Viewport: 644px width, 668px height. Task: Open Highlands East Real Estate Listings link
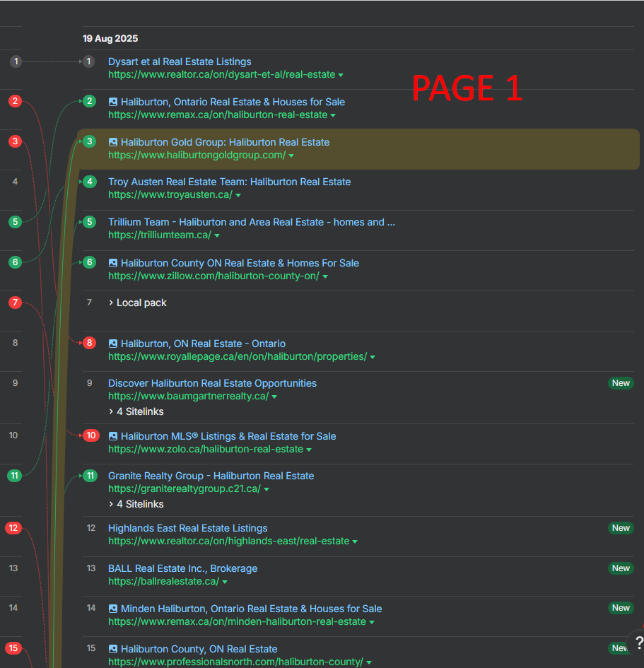click(188, 528)
